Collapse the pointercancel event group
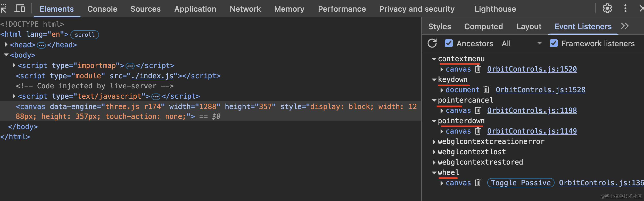Viewport: 644px width, 201px height. tap(434, 100)
